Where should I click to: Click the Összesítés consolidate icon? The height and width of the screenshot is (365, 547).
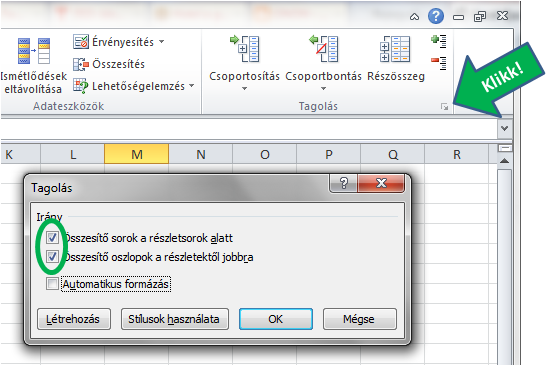click(x=81, y=64)
